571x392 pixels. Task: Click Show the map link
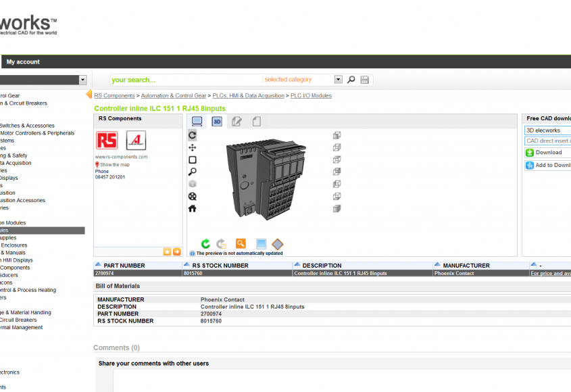[115, 165]
